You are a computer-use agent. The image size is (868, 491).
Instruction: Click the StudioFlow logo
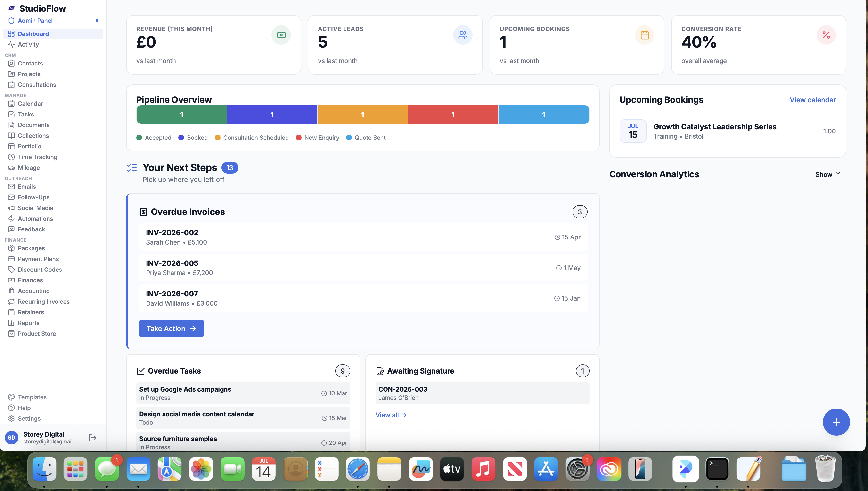37,8
